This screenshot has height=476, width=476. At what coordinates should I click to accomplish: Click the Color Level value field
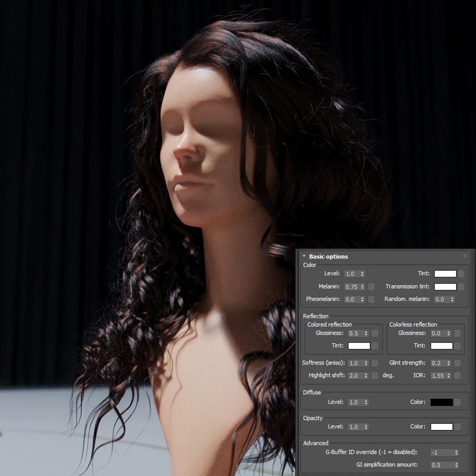pyautogui.click(x=352, y=274)
